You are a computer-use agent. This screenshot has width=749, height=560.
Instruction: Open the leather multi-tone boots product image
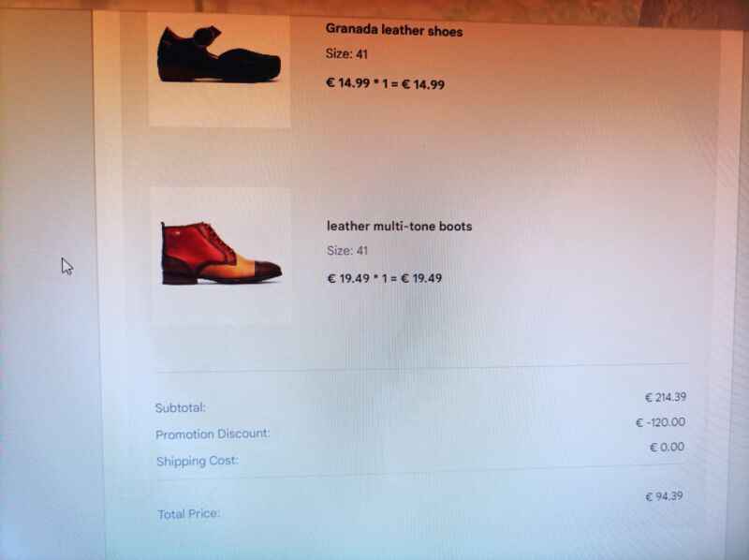pyautogui.click(x=221, y=256)
